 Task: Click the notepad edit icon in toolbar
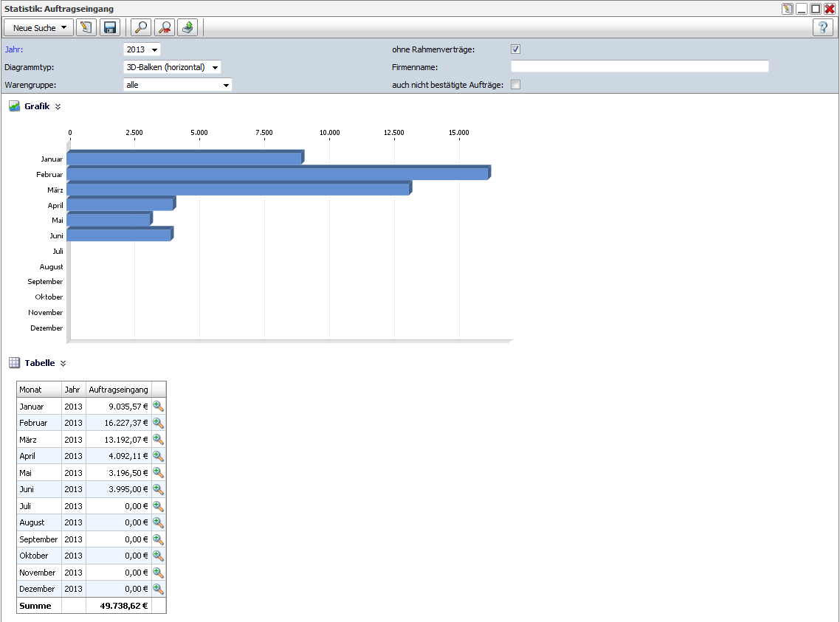[x=86, y=28]
